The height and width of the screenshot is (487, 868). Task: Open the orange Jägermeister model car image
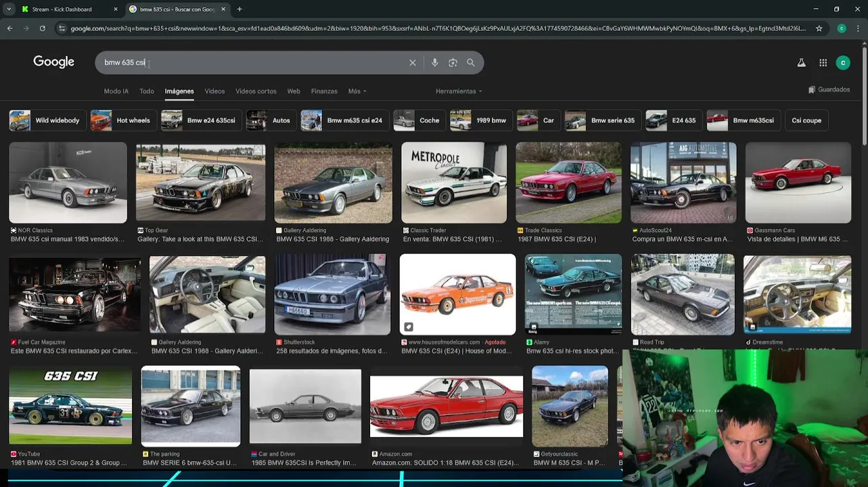(457, 295)
